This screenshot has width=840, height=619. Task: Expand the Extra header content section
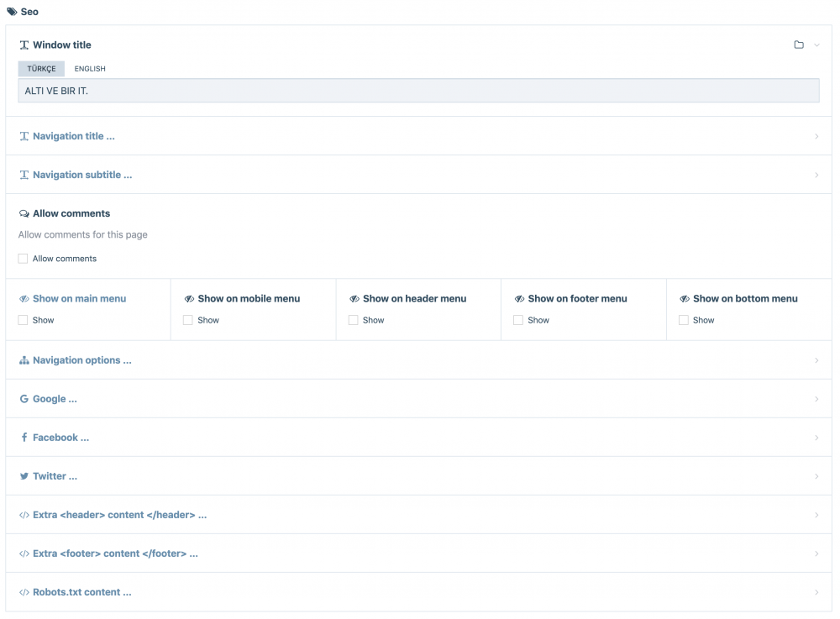pyautogui.click(x=119, y=515)
